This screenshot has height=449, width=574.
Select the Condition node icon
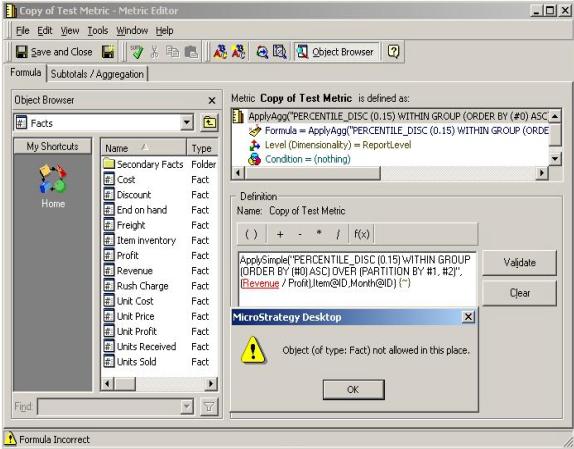(254, 159)
